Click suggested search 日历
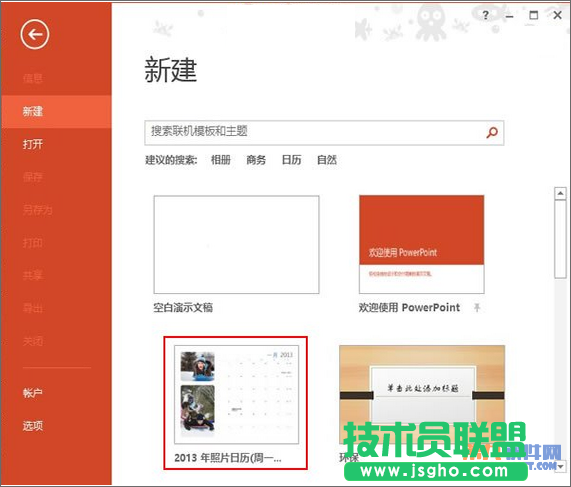The image size is (571, 487). [291, 160]
